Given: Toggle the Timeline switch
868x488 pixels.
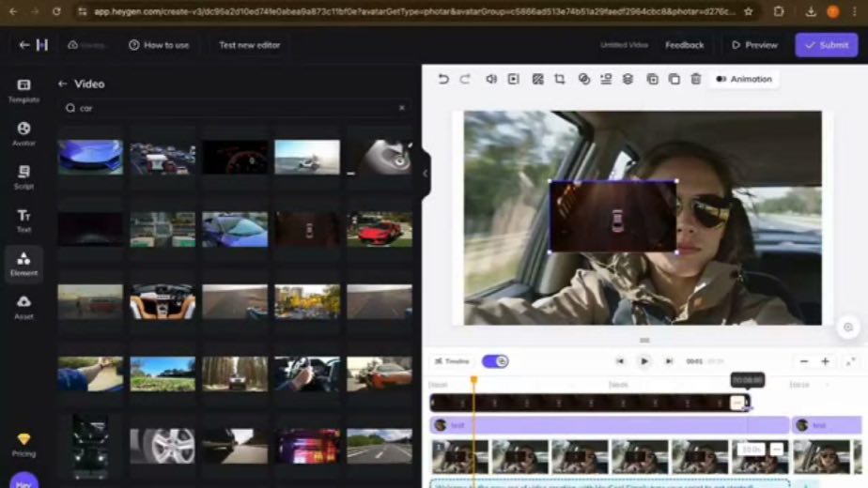Looking at the screenshot, I should point(495,361).
